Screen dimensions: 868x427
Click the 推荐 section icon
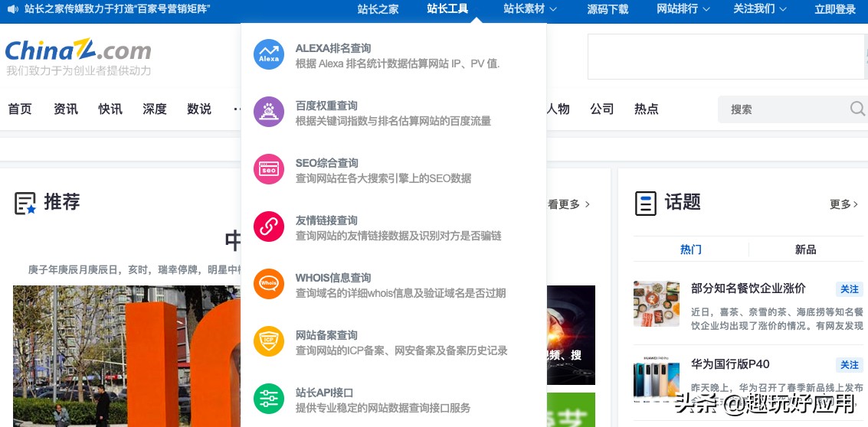[x=25, y=204]
